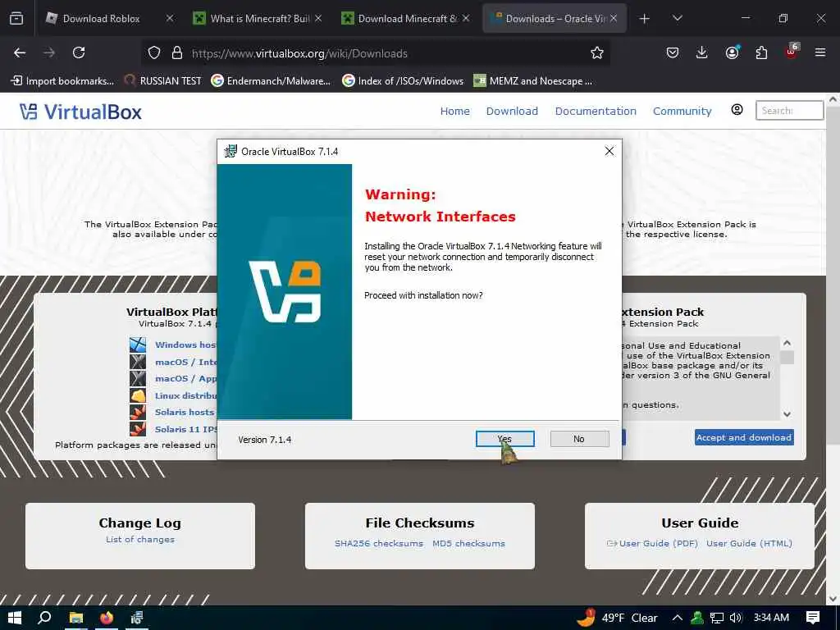Image resolution: width=840 pixels, height=630 pixels.
Task: Open File Explorer from taskbar
Action: pyautogui.click(x=76, y=618)
